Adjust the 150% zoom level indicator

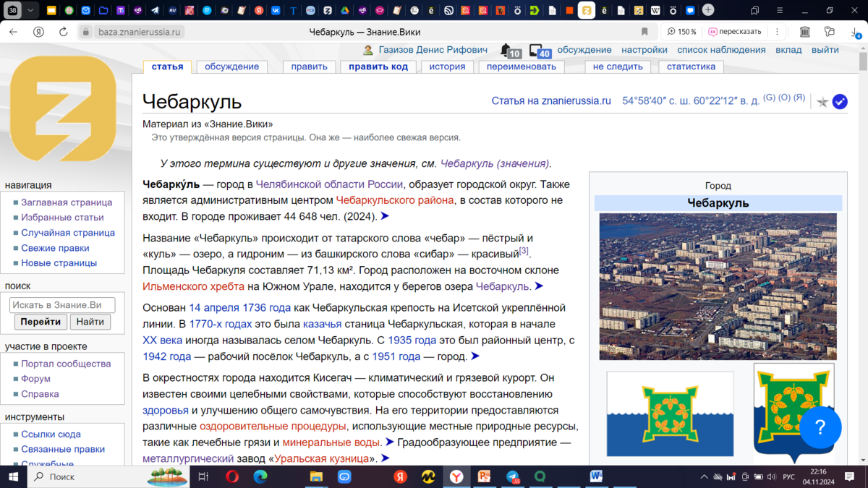tap(681, 32)
